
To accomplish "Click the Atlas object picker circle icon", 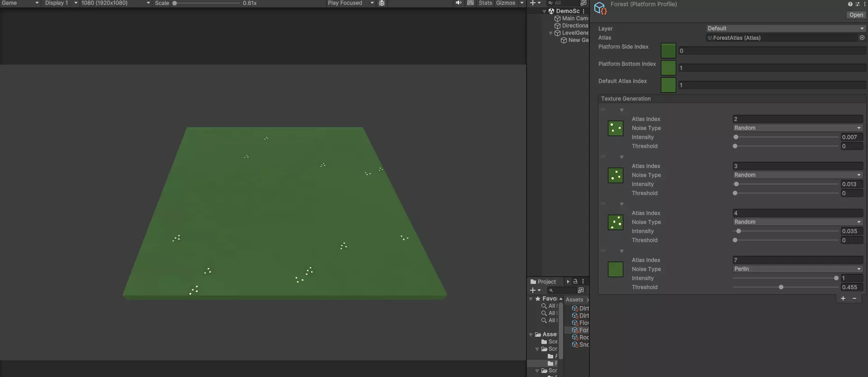I will 862,38.
